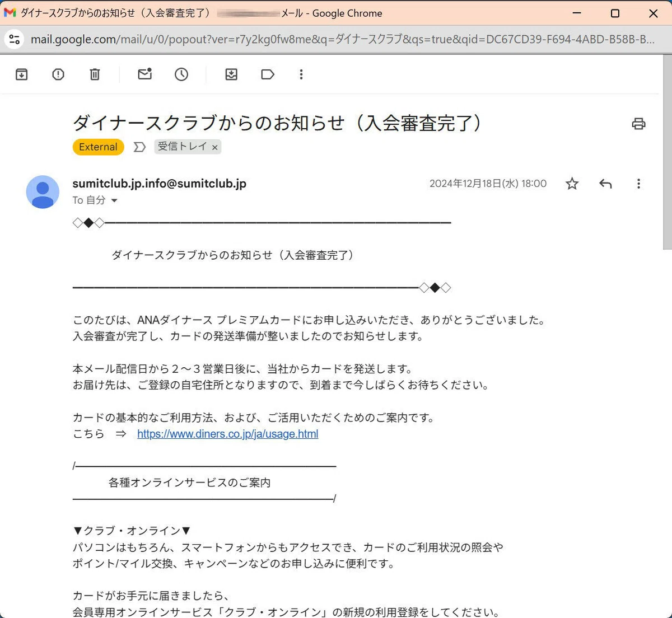This screenshot has height=618, width=672.
Task: Open the Labels icon in the toolbar
Action: [268, 74]
